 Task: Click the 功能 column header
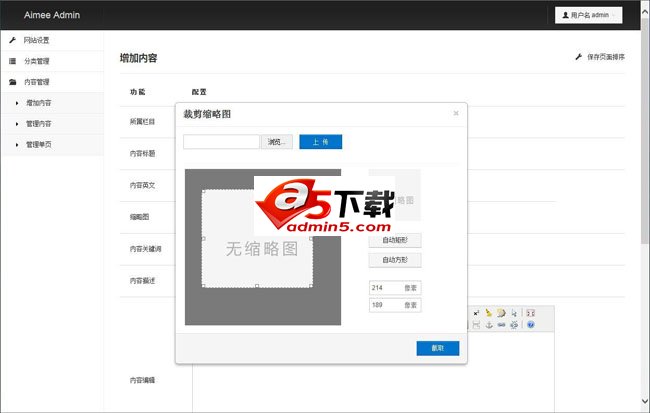138,92
